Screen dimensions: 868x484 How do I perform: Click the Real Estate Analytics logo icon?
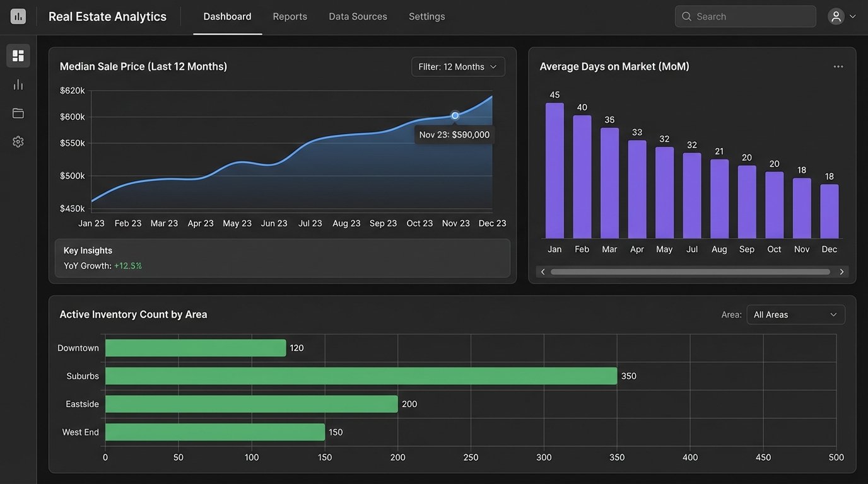[18, 16]
